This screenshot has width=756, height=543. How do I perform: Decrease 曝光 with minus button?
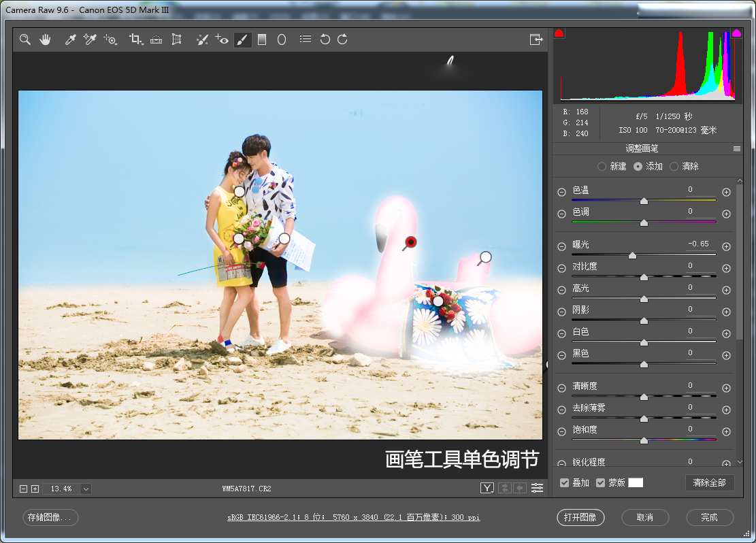[561, 246]
